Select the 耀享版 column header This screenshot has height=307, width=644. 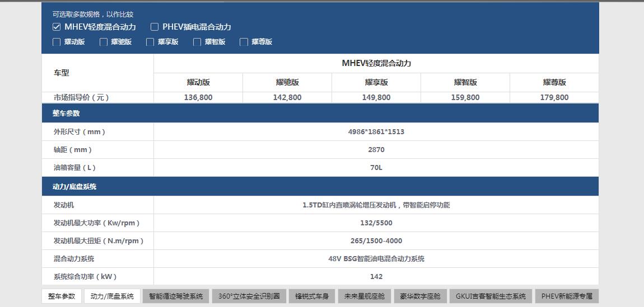(x=376, y=82)
